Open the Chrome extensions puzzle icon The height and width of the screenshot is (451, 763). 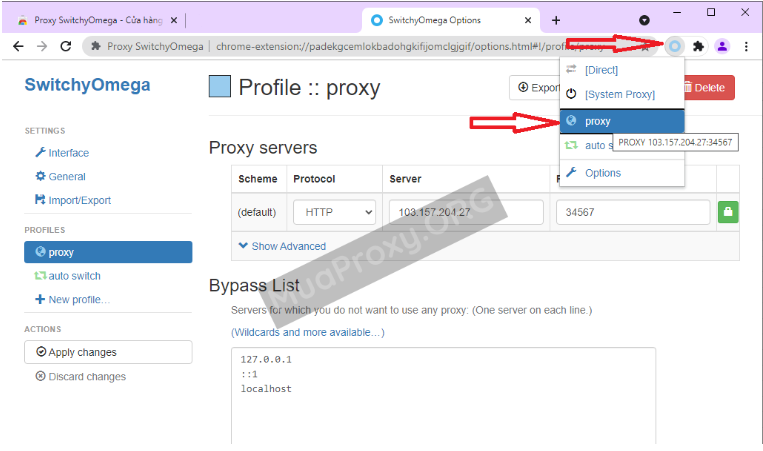[698, 46]
